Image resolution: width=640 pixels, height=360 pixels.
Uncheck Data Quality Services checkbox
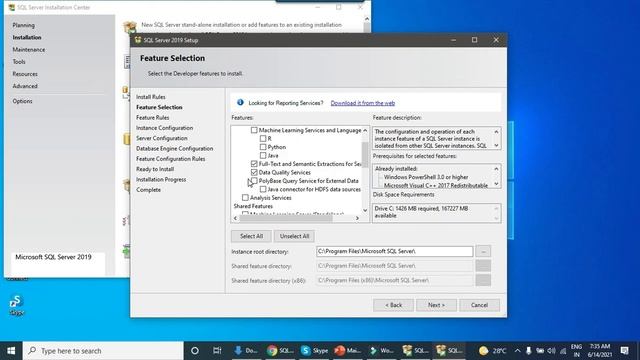(x=254, y=172)
